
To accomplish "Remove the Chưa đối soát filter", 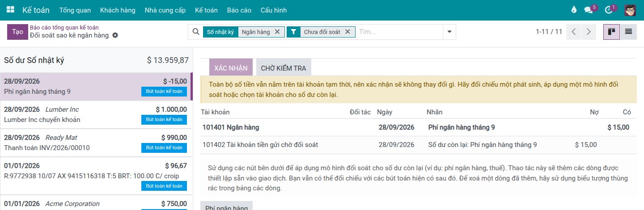I will coord(347,32).
